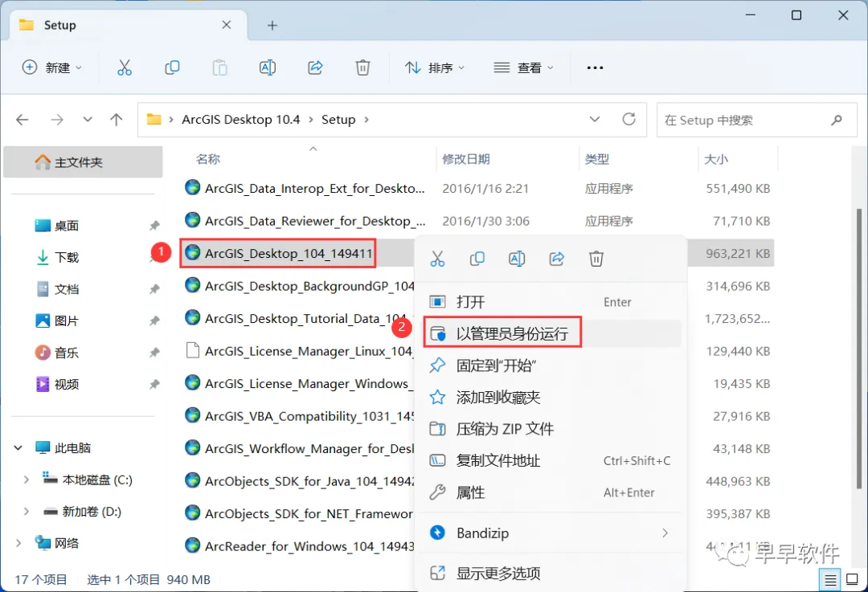Click the Paste icon in the top toolbar

219,67
